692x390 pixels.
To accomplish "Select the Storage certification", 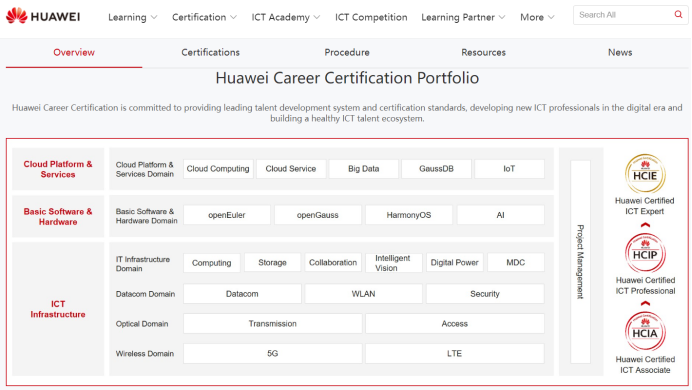I will tap(272, 263).
